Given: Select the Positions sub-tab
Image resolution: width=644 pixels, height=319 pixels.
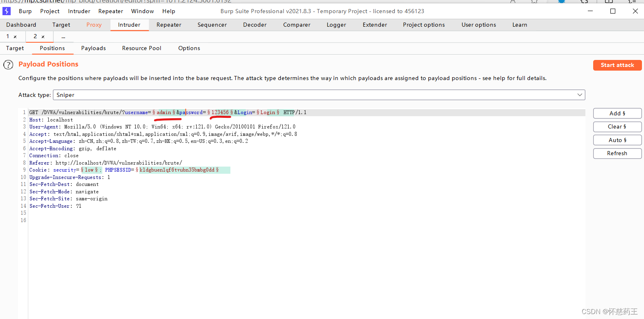Looking at the screenshot, I should (52, 48).
